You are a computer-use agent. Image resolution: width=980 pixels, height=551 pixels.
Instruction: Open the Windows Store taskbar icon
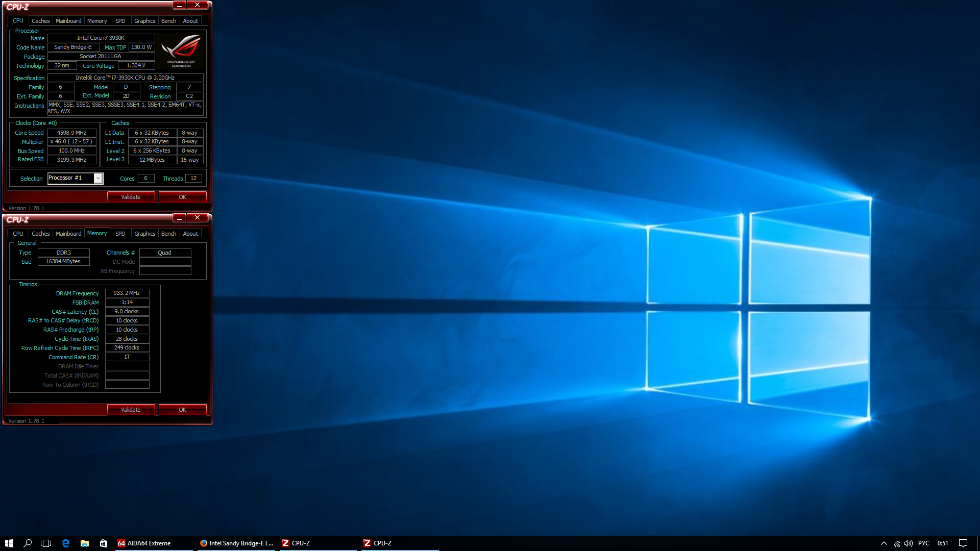tap(104, 543)
